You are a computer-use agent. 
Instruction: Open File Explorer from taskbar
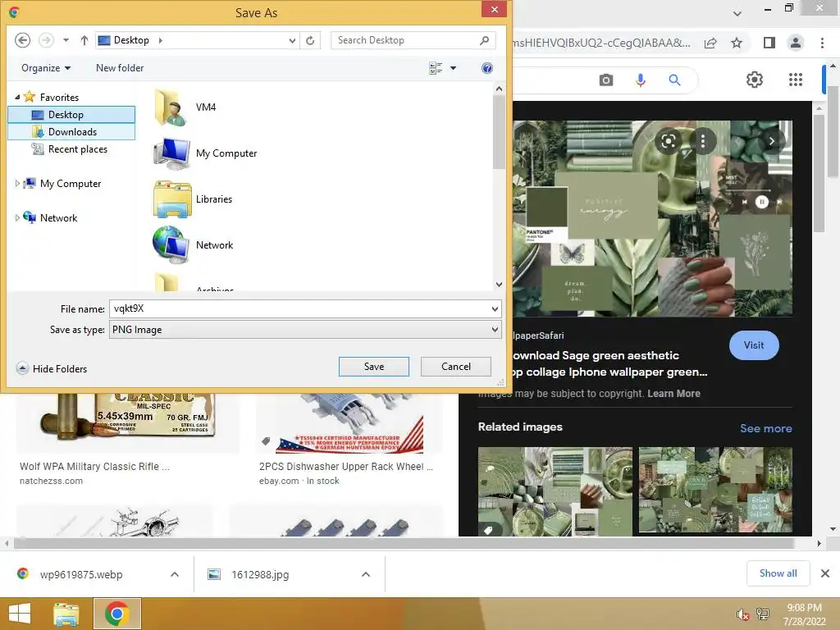[x=66, y=614]
